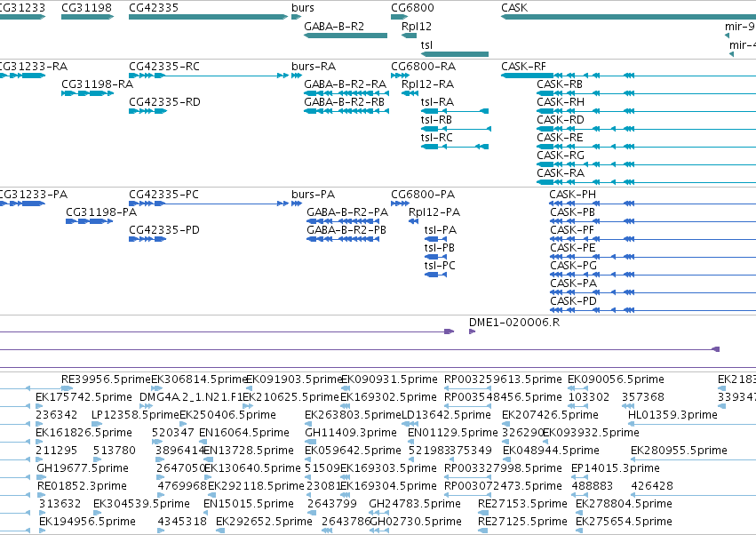Click the CASK gene label
The height and width of the screenshot is (535, 756).
514,8
